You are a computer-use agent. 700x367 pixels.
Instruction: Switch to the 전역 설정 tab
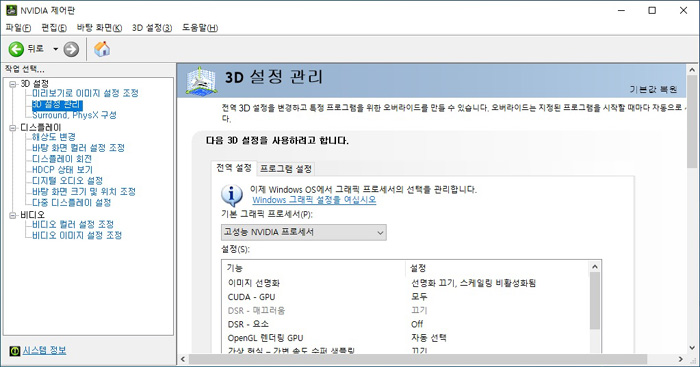pos(234,168)
